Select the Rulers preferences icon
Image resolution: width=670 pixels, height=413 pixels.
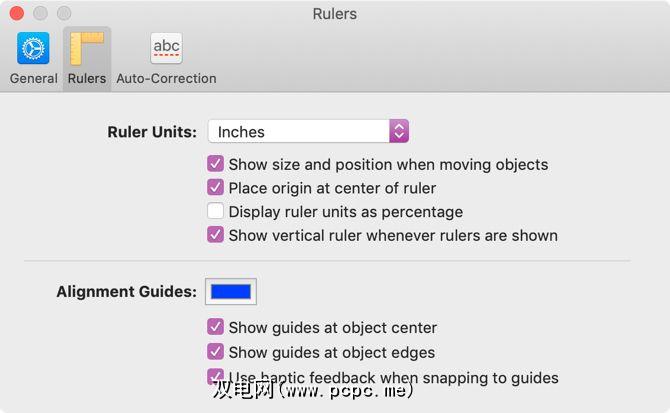(87, 48)
